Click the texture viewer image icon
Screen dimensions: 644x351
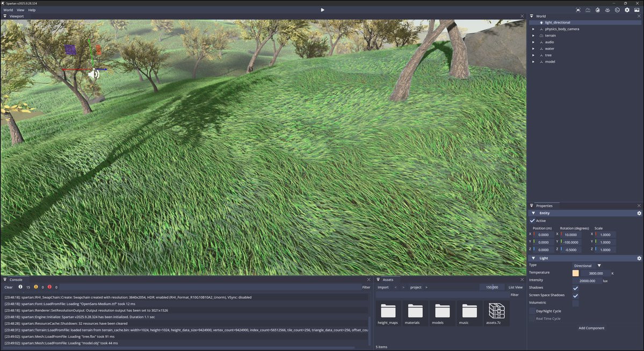click(636, 10)
